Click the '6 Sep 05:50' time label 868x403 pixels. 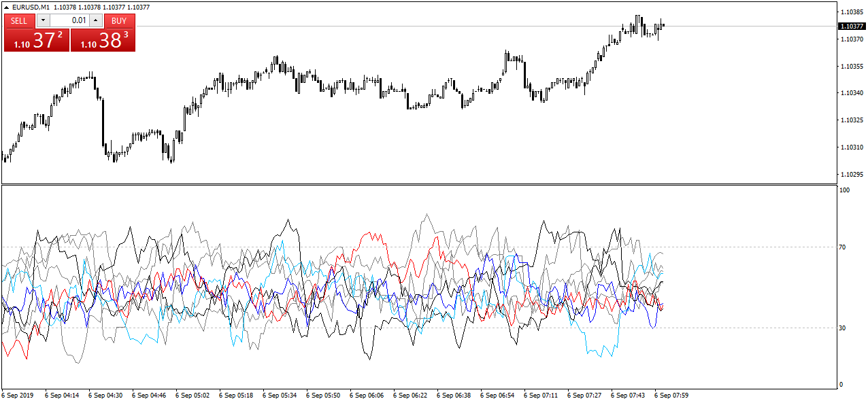323,395
